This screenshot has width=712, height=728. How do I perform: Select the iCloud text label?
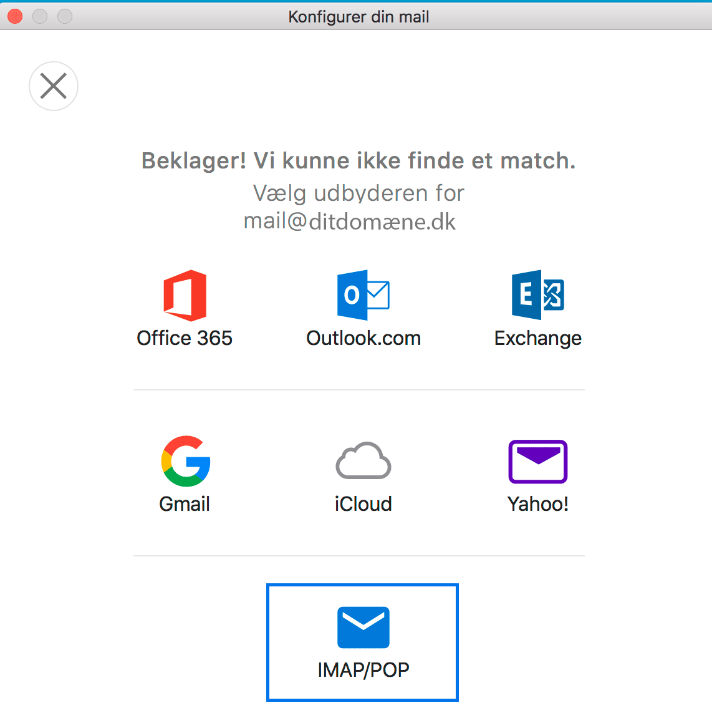point(363,504)
